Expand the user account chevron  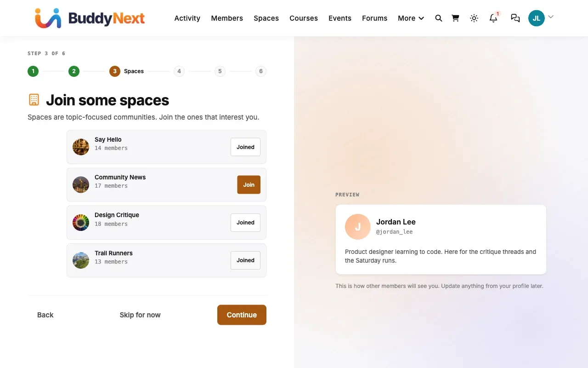point(551,17)
